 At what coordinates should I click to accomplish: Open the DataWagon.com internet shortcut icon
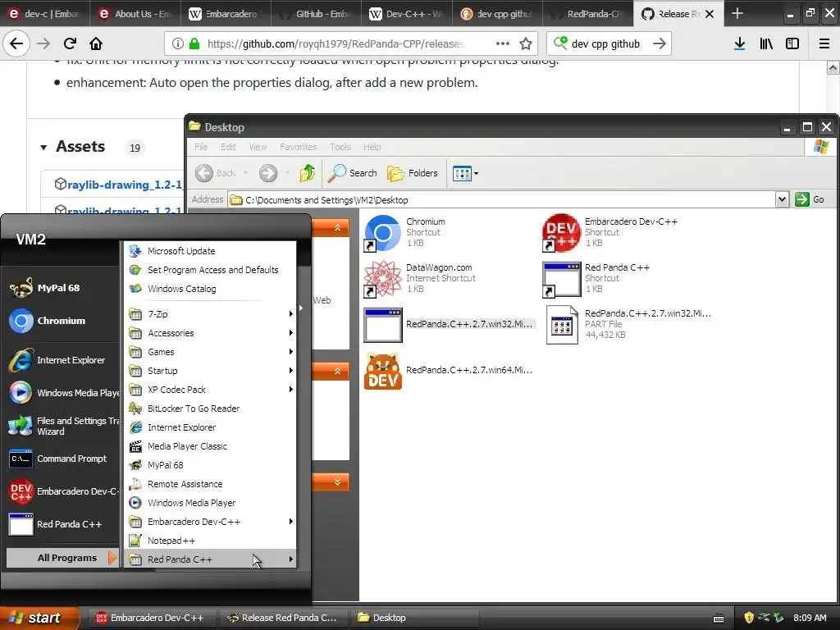[x=382, y=279]
